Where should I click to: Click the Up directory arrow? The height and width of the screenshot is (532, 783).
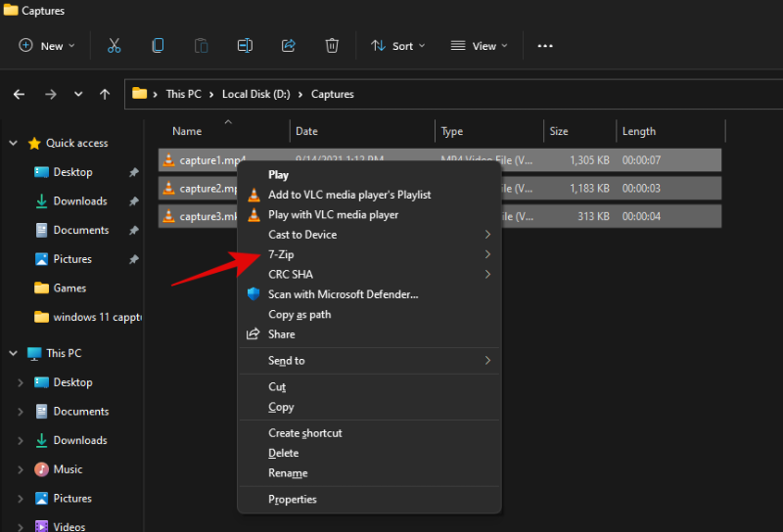click(x=105, y=95)
